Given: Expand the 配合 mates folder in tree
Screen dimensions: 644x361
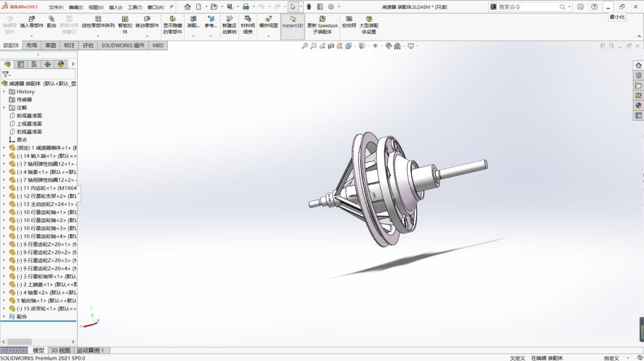Looking at the screenshot, I should point(4,316).
